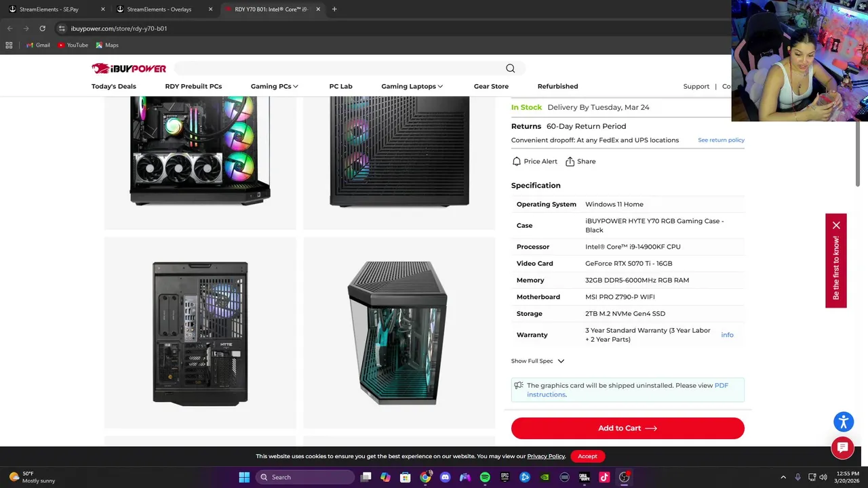Screen dimensions: 868x488
Task: Open the Gear Store menu item
Action: click(491, 86)
